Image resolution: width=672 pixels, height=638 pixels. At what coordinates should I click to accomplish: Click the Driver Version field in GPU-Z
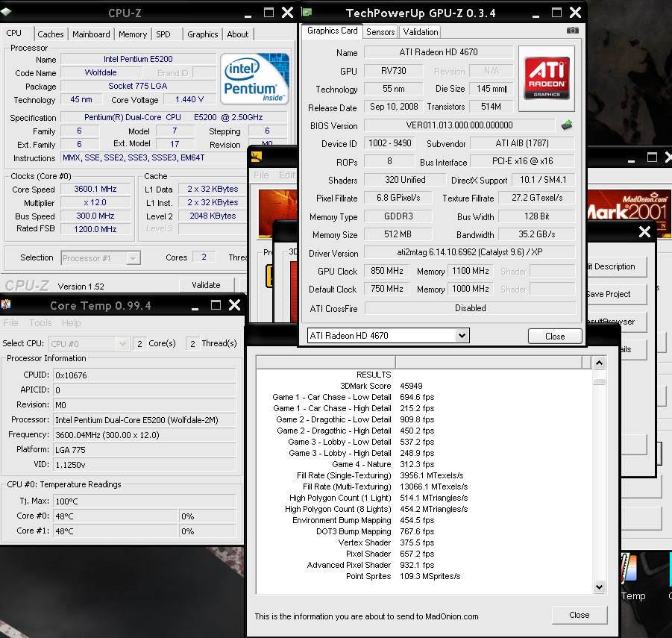click(470, 252)
